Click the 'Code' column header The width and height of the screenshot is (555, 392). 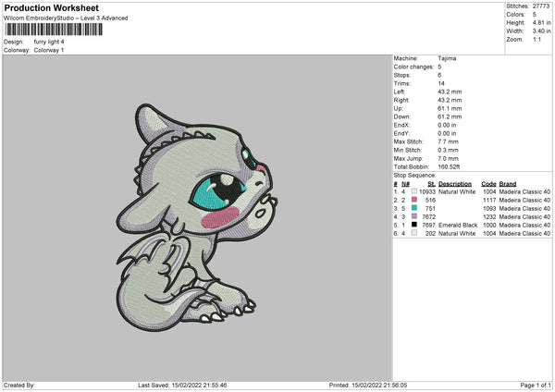(x=488, y=184)
